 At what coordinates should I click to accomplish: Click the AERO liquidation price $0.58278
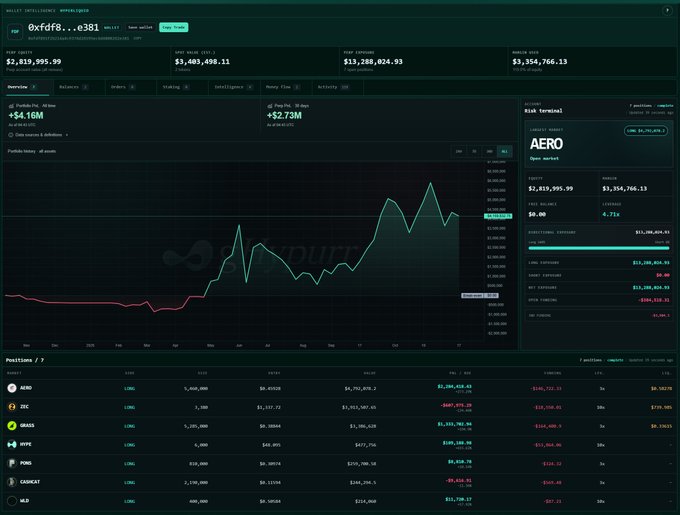(x=661, y=388)
